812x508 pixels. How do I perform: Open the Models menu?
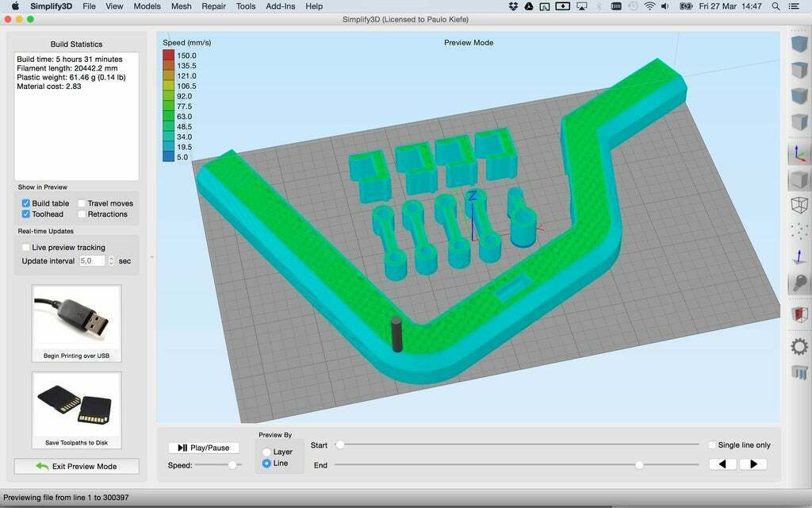click(x=147, y=6)
